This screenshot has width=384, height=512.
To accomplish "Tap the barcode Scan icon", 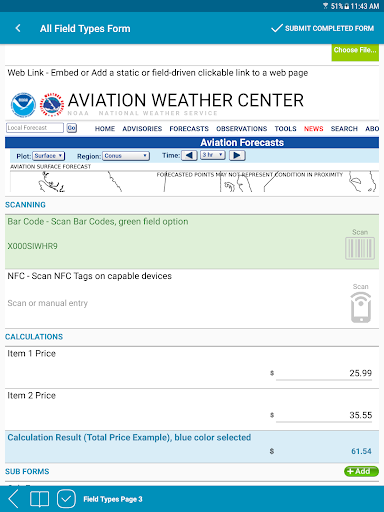I will [x=360, y=248].
